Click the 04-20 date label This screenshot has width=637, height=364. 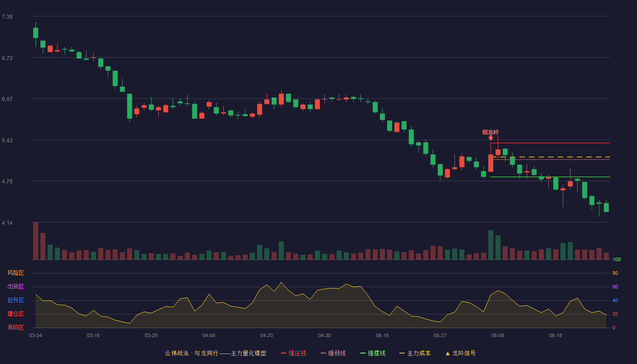click(x=267, y=335)
